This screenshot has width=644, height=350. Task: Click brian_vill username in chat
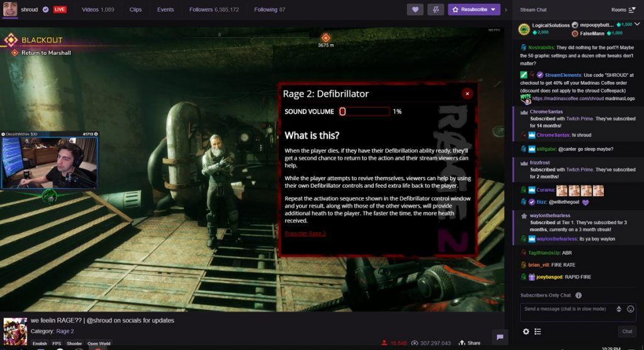(538, 265)
